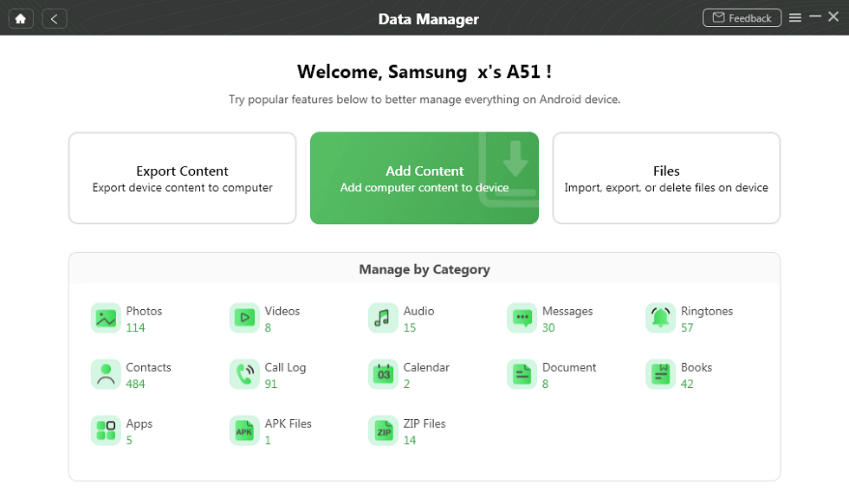Go back using the back arrow

[x=54, y=18]
